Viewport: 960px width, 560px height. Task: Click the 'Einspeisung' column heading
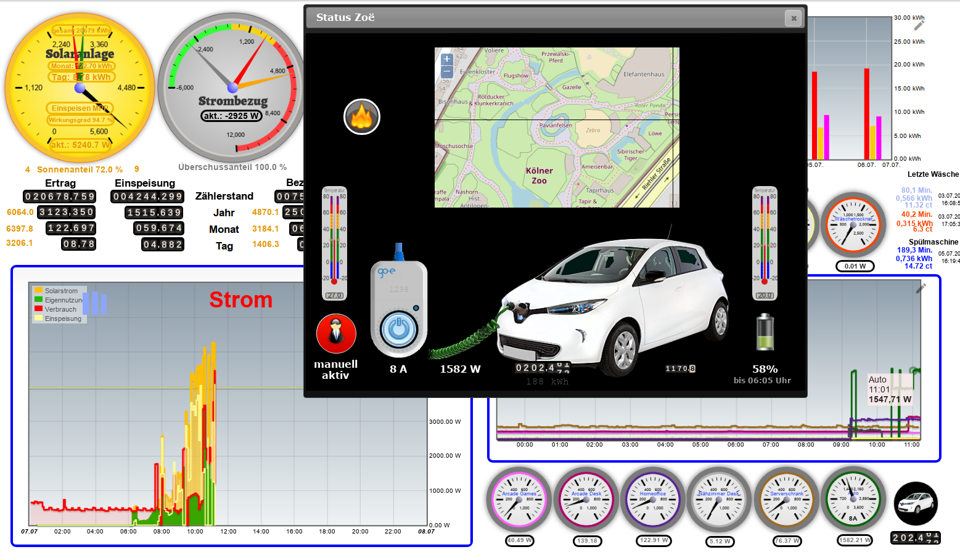(145, 183)
